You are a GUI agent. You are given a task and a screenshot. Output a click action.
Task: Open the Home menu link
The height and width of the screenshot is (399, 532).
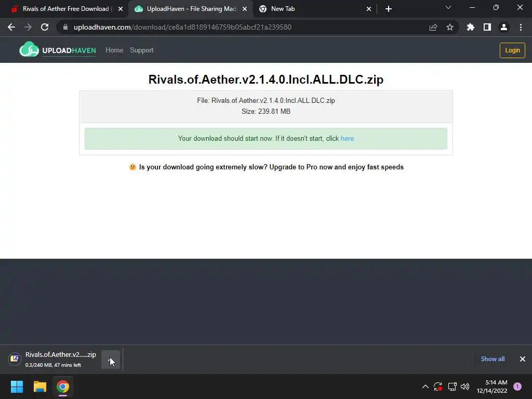[x=114, y=50]
